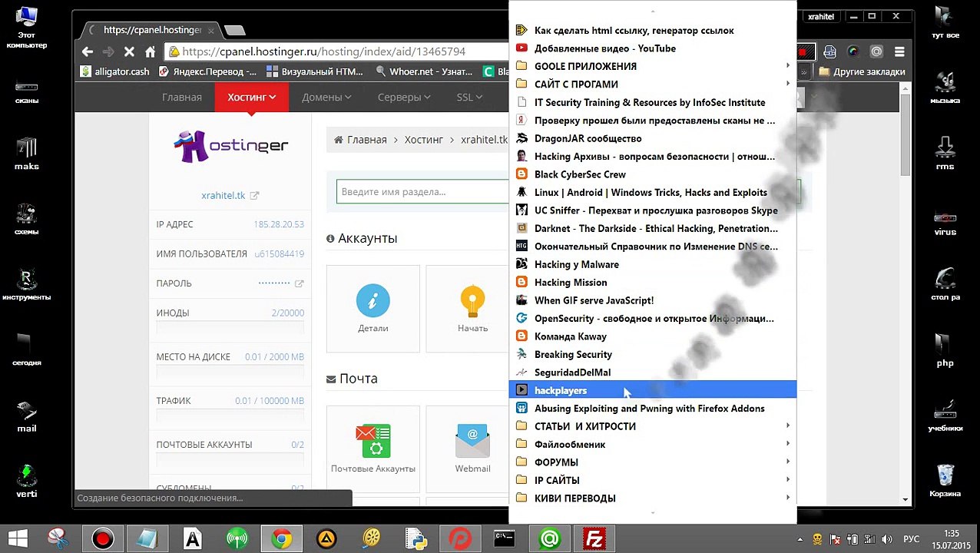
Task: Expand СТАТЬИ И ХИТРОСТИ bookmark folder
Action: click(652, 426)
